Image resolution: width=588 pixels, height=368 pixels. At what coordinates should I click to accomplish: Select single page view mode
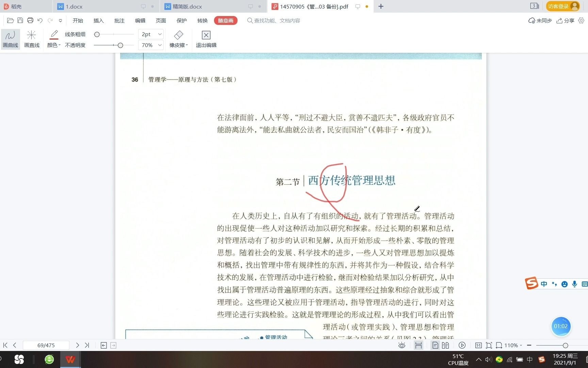[435, 345]
